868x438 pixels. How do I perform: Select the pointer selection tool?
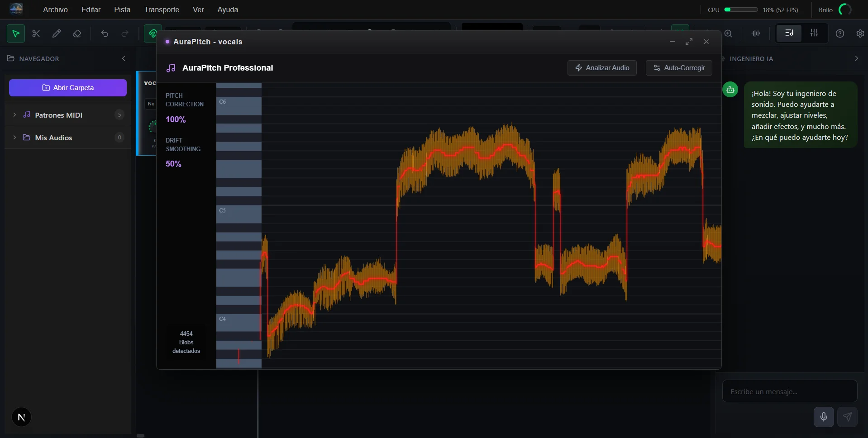(16, 33)
